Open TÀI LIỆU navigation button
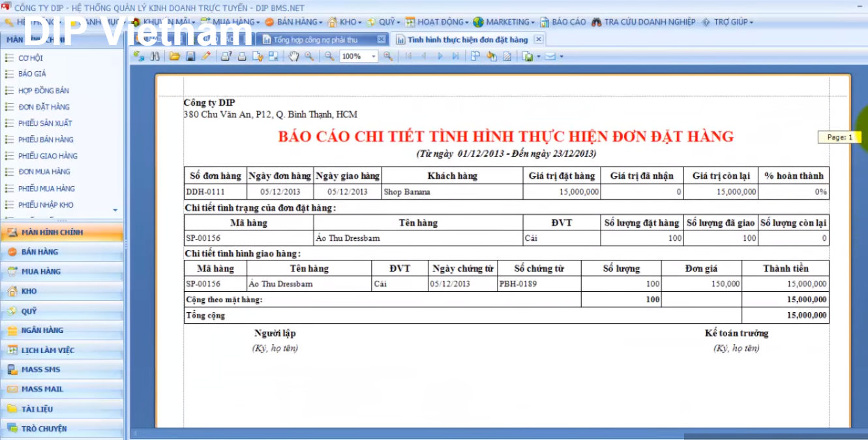The width and height of the screenshot is (868, 440). (62, 409)
